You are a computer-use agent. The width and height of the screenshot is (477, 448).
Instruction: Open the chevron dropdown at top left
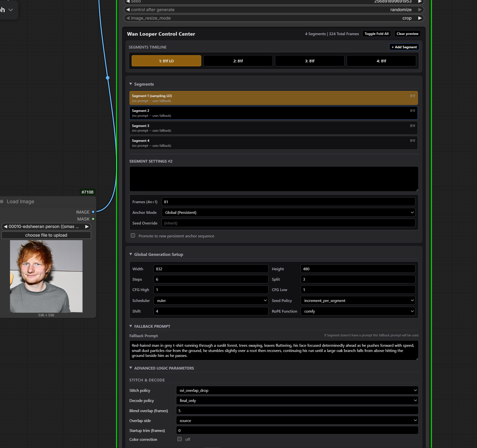click(11, 10)
